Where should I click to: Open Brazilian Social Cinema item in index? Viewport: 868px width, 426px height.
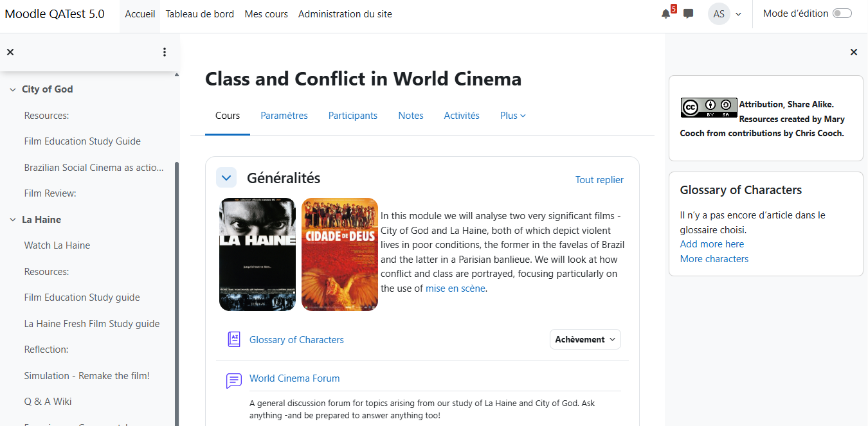94,168
